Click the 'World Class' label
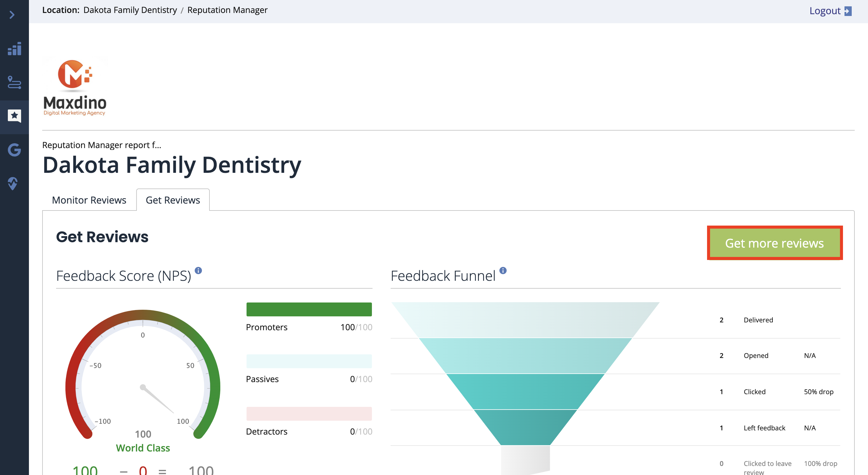 click(143, 448)
